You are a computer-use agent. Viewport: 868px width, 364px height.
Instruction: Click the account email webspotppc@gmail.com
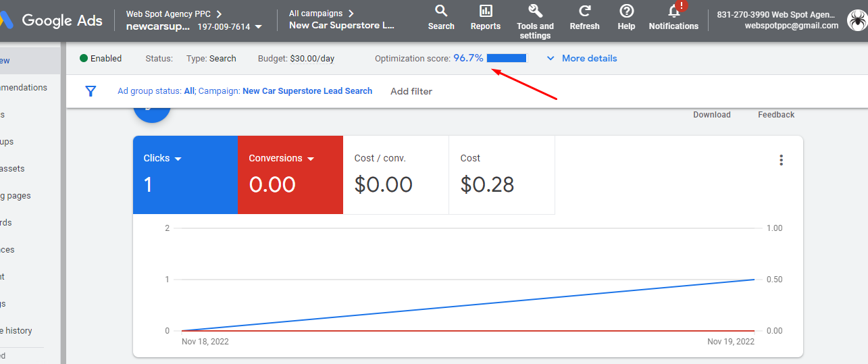[791, 26]
